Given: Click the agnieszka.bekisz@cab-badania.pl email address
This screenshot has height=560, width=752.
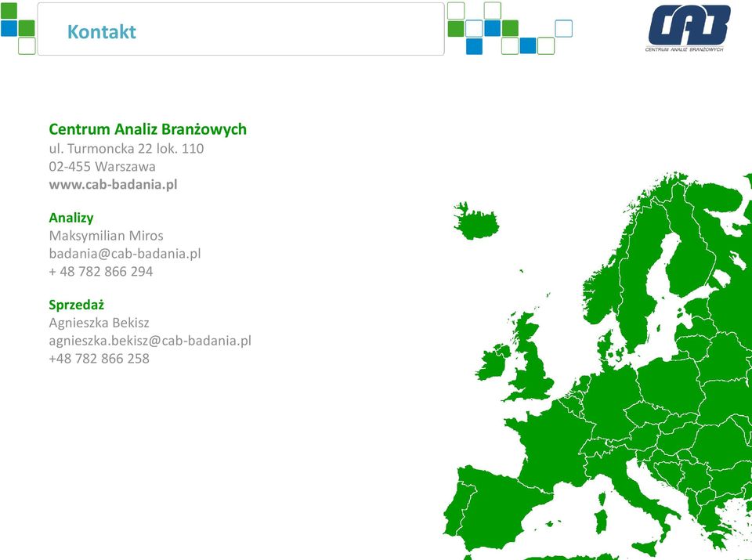Looking at the screenshot, I should (x=150, y=341).
